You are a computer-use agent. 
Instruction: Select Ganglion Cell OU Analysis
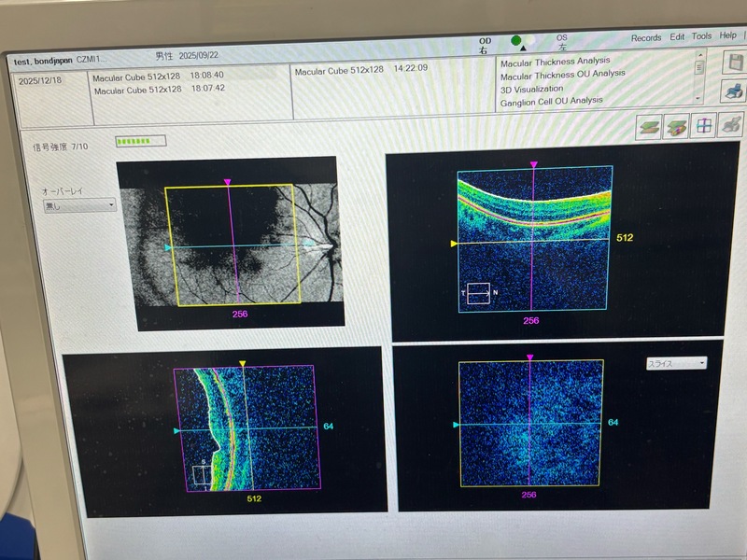[551, 100]
